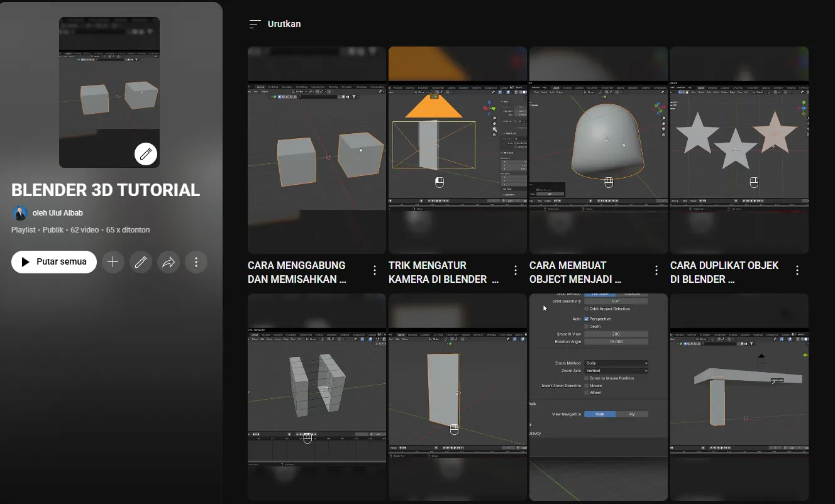The image size is (835, 504).
Task: Click title TRIK MENGATUR KAMERA DI BLENDER
Action: click(444, 272)
